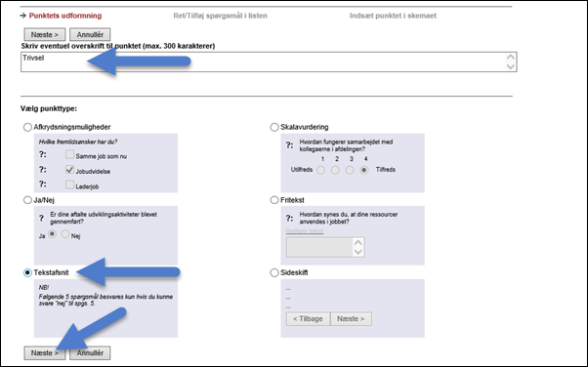Open the Punktets udformning step
The width and height of the screenshot is (588, 367).
65,16
